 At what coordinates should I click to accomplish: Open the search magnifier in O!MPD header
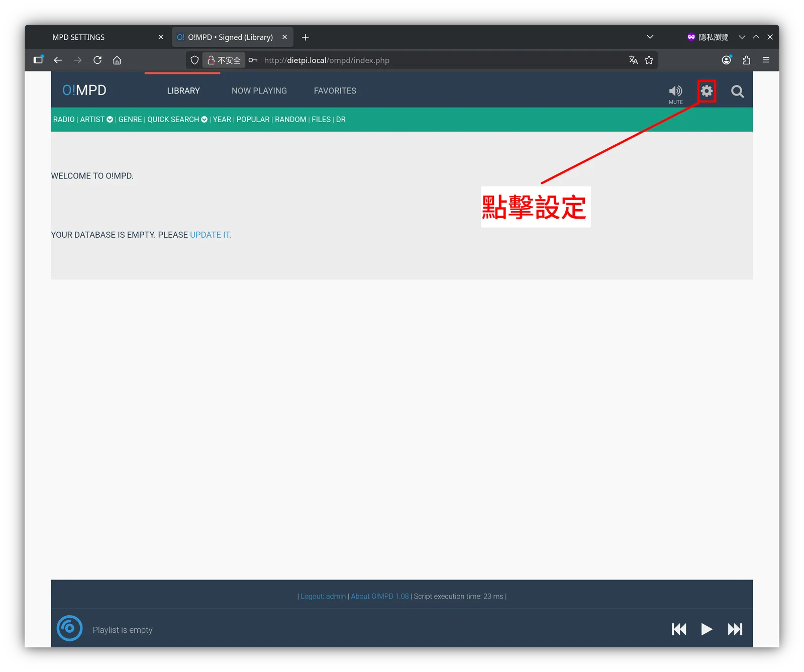pyautogui.click(x=737, y=91)
